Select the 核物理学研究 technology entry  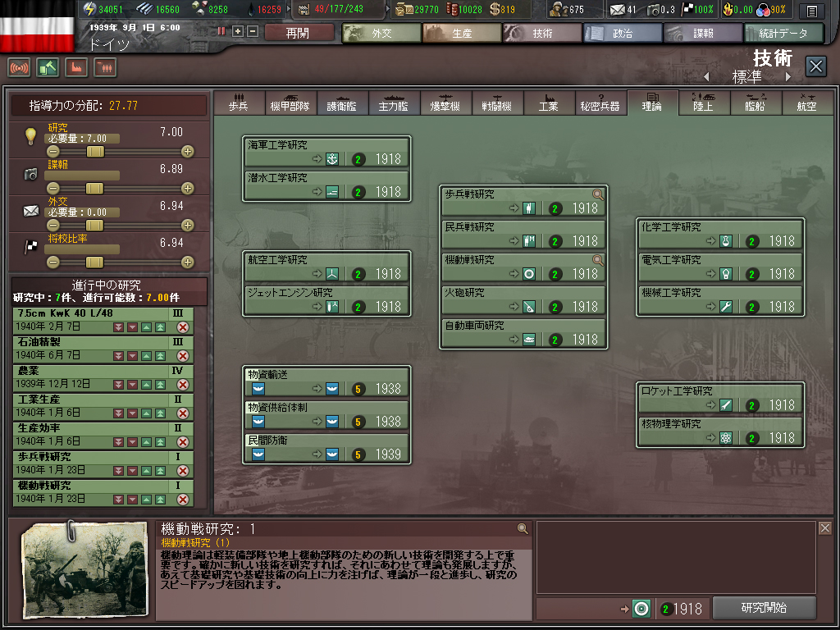point(719,431)
